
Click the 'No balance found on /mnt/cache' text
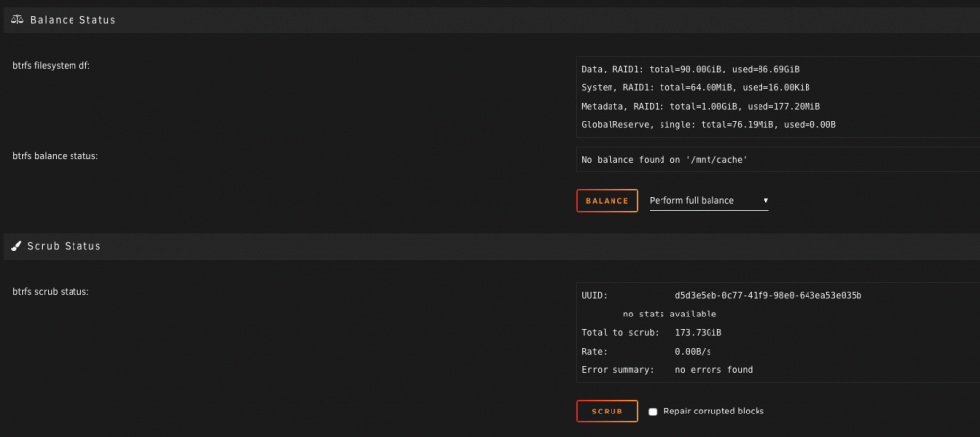pyautogui.click(x=664, y=160)
